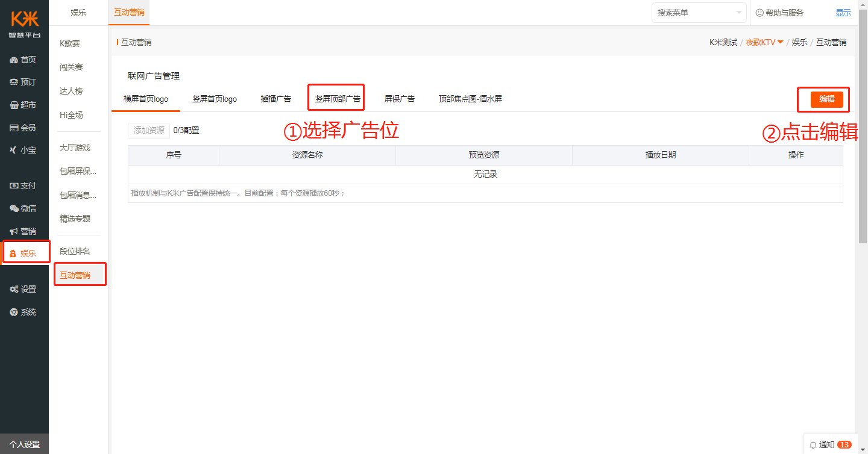Viewport: 868px width, 454px height.
Task: Open the 13 notifications badge
Action: 844,445
